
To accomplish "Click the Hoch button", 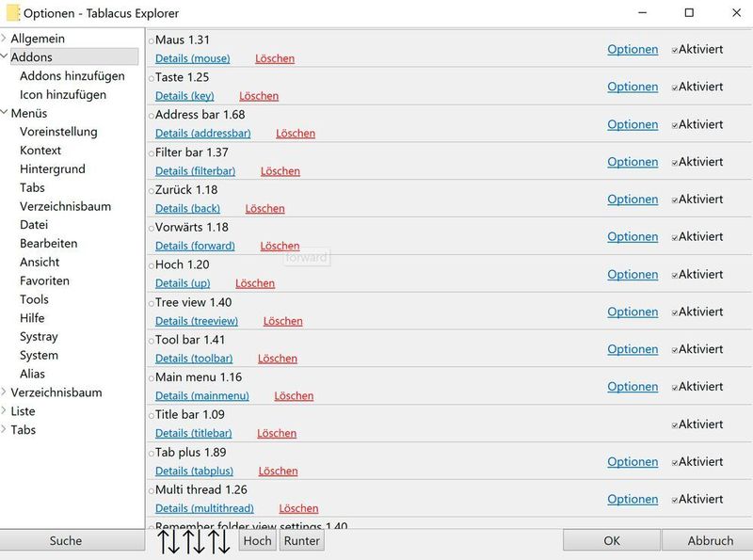I will 255,540.
